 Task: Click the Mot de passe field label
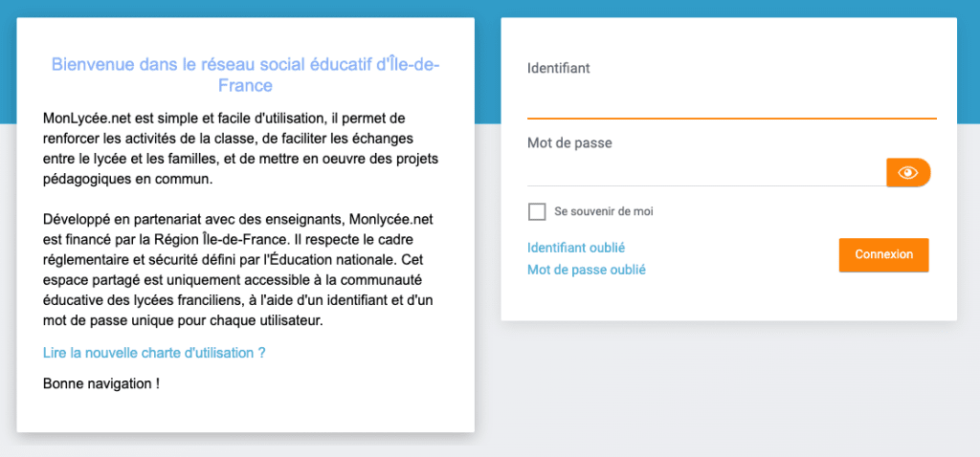click(569, 143)
